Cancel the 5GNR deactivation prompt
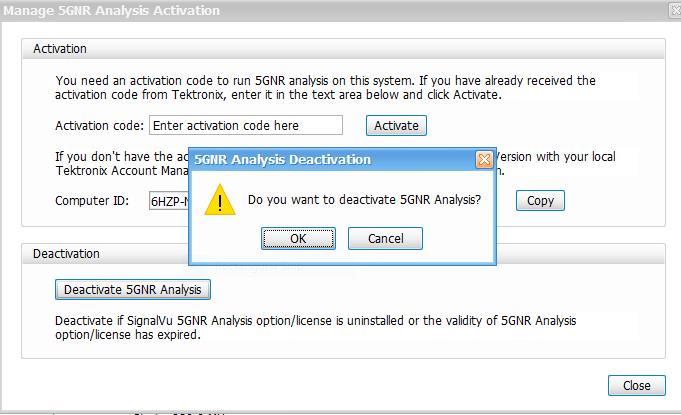Image resolution: width=681 pixels, height=415 pixels. [385, 239]
